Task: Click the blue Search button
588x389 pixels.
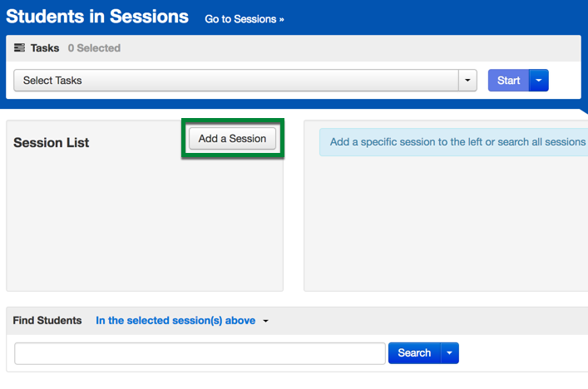Action: pos(414,353)
